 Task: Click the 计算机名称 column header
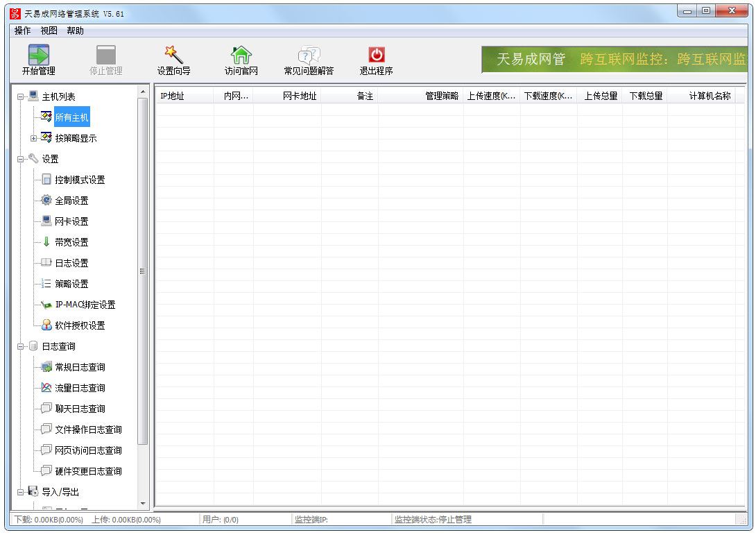click(x=701, y=96)
